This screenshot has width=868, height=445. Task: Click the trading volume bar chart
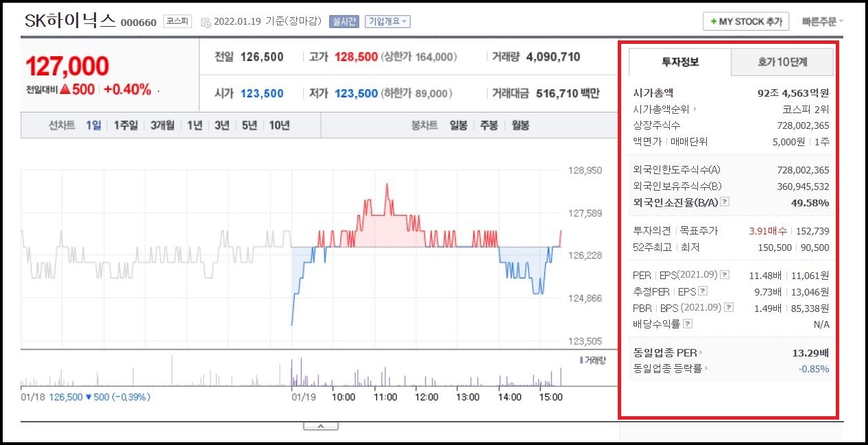click(291, 371)
